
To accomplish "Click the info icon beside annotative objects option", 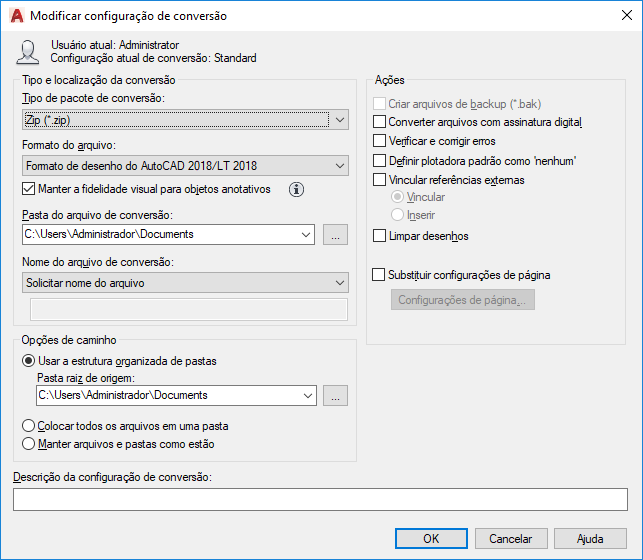I will pos(296,189).
